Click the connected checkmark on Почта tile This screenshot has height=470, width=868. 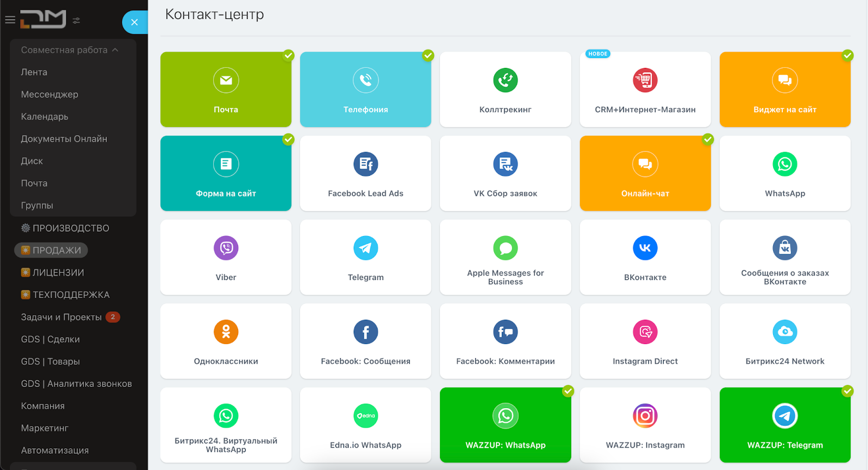pyautogui.click(x=289, y=55)
